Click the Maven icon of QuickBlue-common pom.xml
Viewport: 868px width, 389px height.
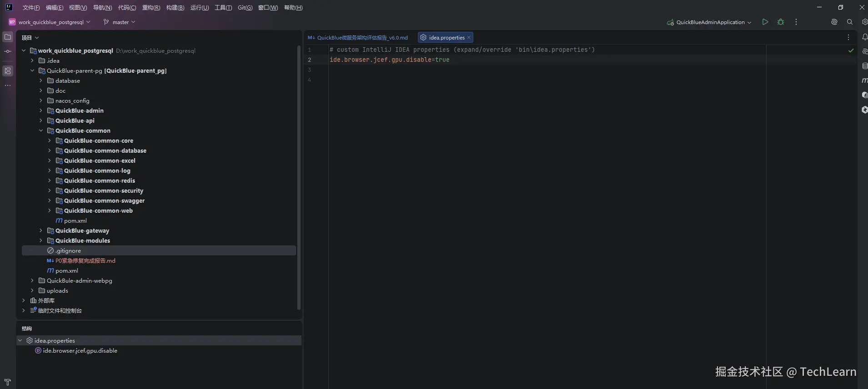click(59, 220)
